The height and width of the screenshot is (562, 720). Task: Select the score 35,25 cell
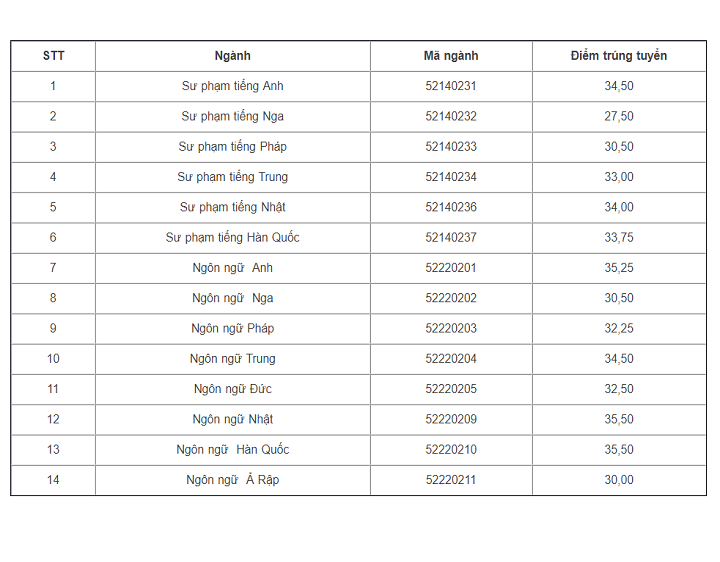pyautogui.click(x=619, y=268)
